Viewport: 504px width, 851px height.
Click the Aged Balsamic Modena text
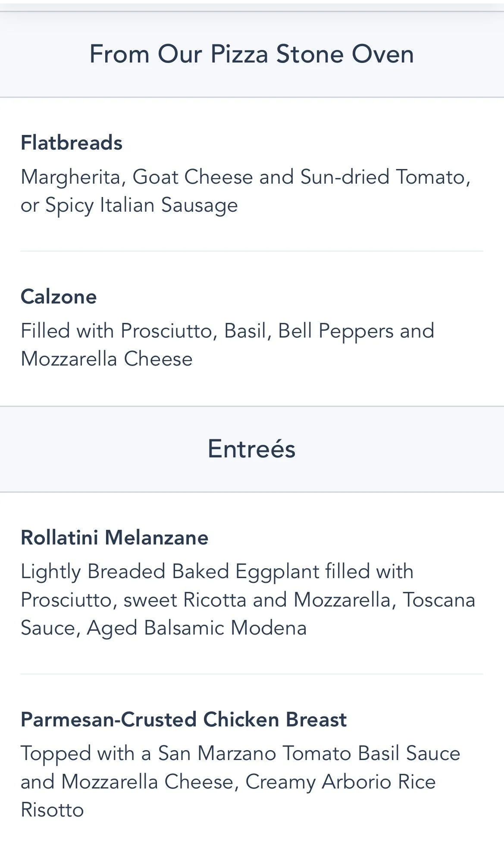click(197, 628)
